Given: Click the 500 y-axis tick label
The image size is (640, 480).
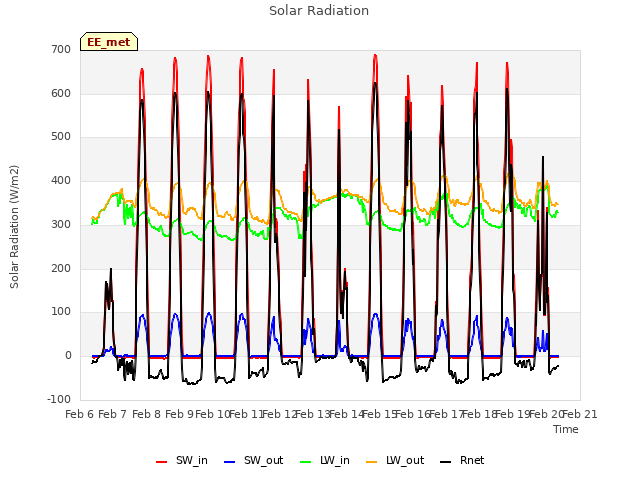Looking at the screenshot, I should coord(61,137).
